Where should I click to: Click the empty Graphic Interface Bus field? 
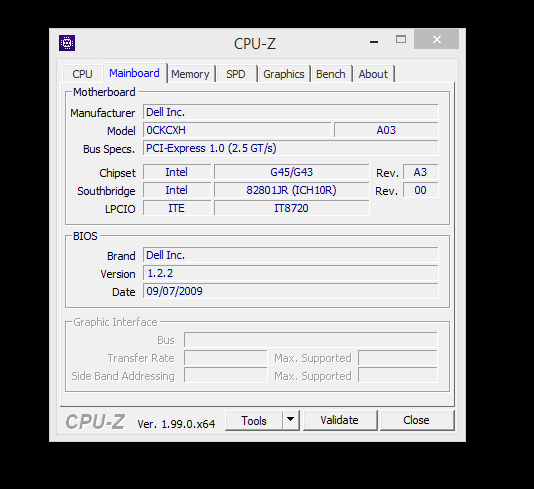(x=311, y=340)
